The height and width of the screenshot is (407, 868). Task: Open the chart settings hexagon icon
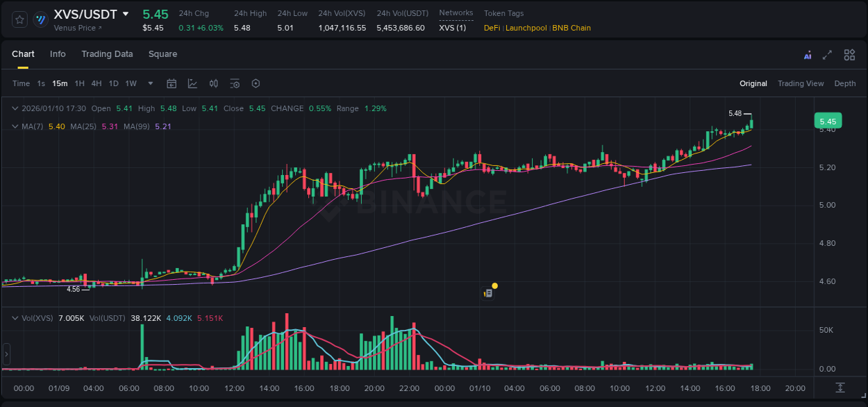pos(256,83)
